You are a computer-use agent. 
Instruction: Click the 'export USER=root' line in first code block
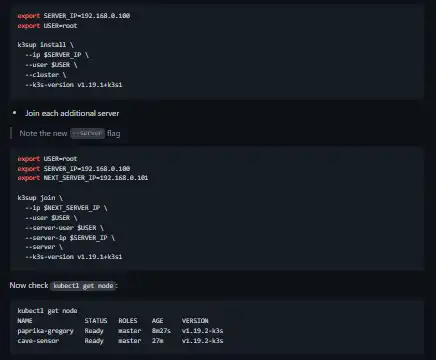(x=47, y=26)
